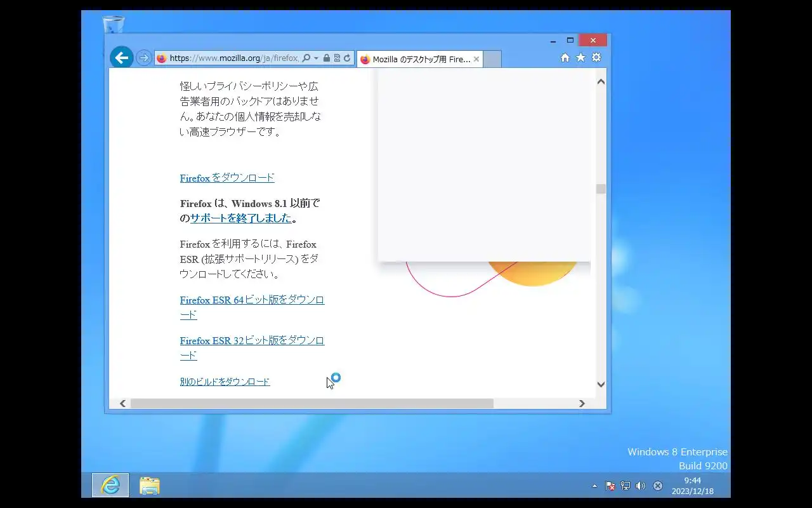Click the paragraph '怪しいプライバシーポリシーや広'

[249, 86]
